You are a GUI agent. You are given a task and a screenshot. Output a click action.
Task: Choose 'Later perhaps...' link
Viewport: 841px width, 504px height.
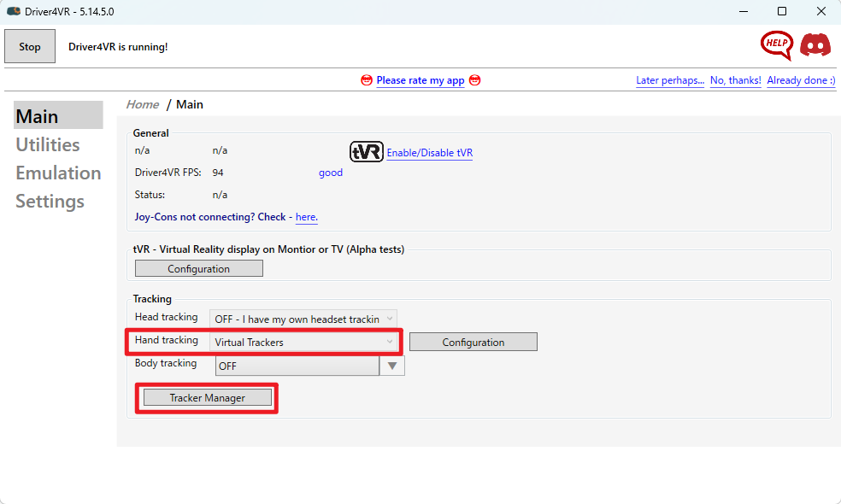670,80
